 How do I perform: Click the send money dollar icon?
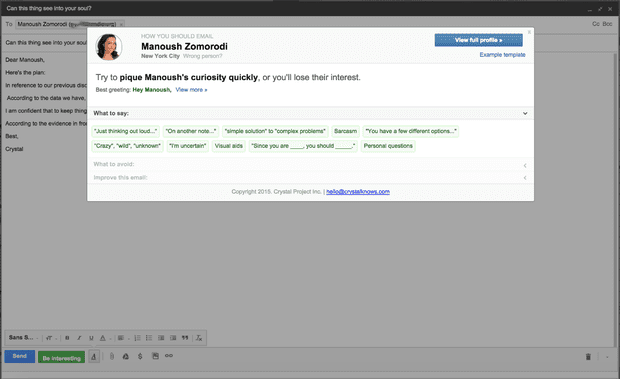point(140,356)
